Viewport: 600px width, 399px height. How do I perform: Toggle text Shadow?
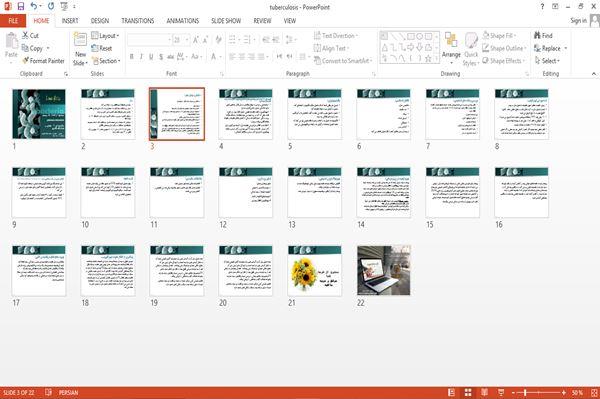tap(161, 57)
